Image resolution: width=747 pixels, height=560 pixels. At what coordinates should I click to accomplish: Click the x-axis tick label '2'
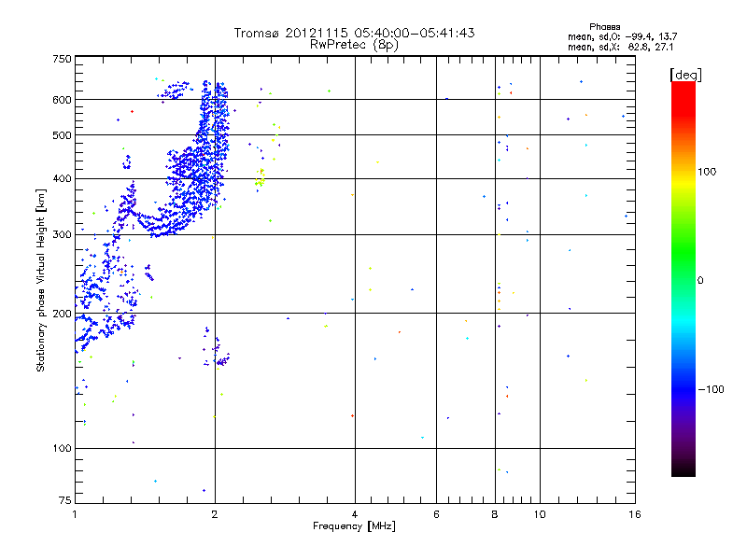coord(215,514)
